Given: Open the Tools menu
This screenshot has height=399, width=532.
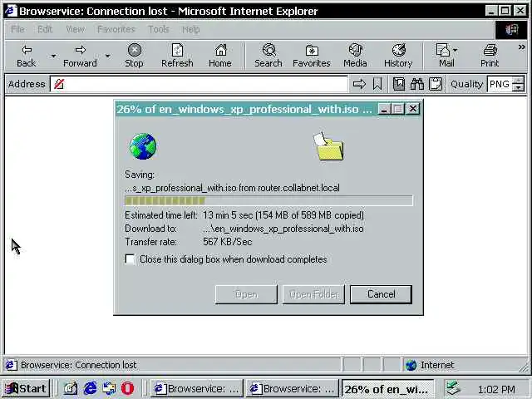Looking at the screenshot, I should click(159, 30).
